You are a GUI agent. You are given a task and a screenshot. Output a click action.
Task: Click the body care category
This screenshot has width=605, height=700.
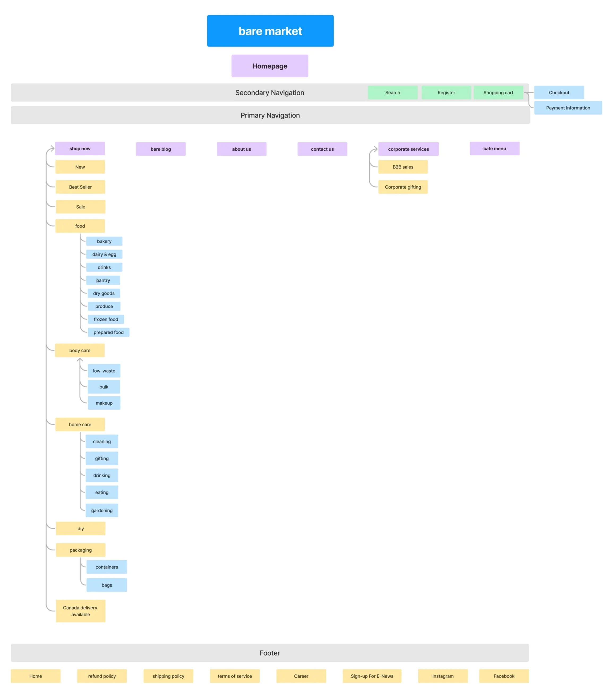click(x=80, y=350)
